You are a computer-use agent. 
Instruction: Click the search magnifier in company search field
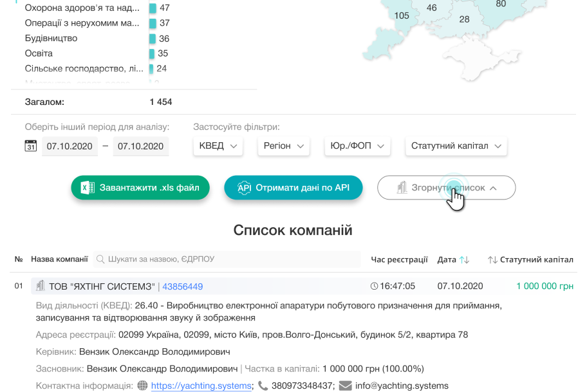[x=100, y=259]
